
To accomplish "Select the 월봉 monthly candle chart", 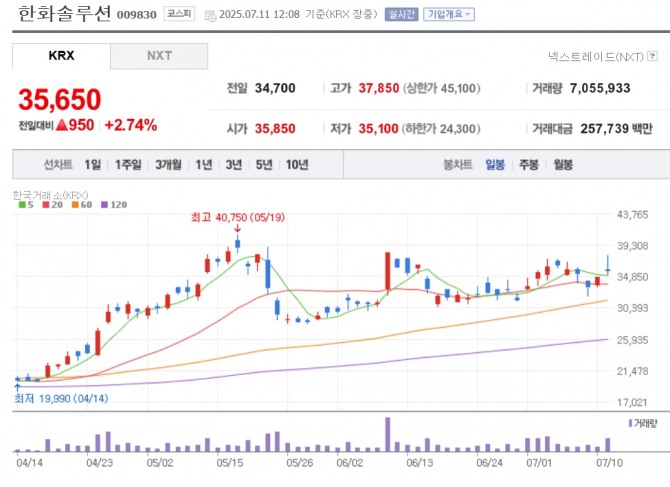I will point(563,165).
